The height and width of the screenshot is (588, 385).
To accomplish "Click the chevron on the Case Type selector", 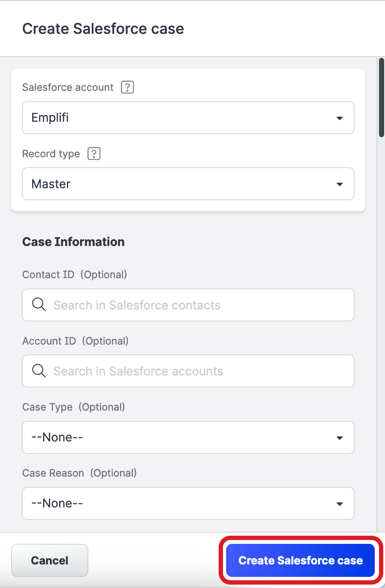I will [340, 437].
